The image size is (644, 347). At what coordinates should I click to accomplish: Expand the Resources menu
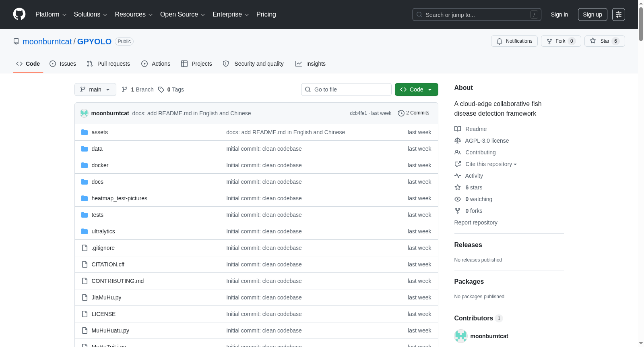(134, 15)
